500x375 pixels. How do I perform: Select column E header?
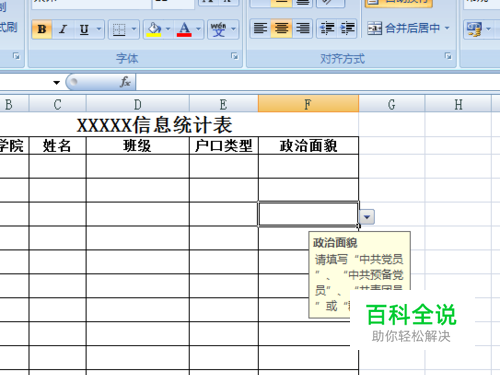pos(223,104)
